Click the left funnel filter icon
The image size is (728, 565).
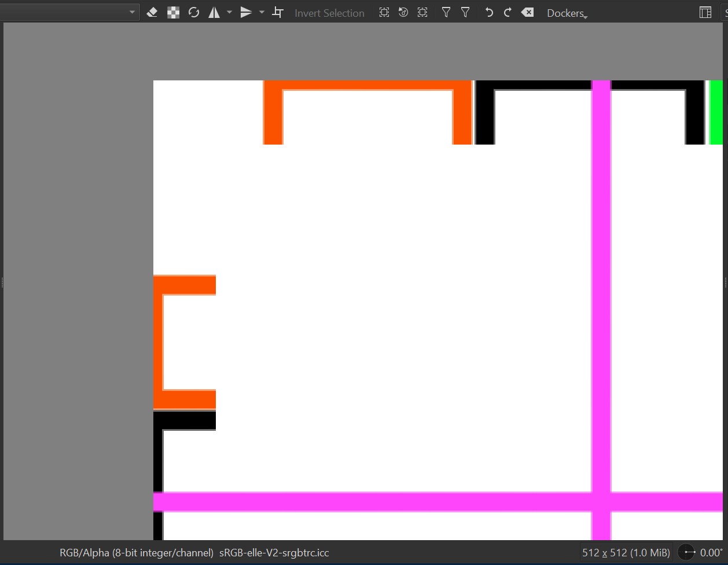pyautogui.click(x=446, y=13)
